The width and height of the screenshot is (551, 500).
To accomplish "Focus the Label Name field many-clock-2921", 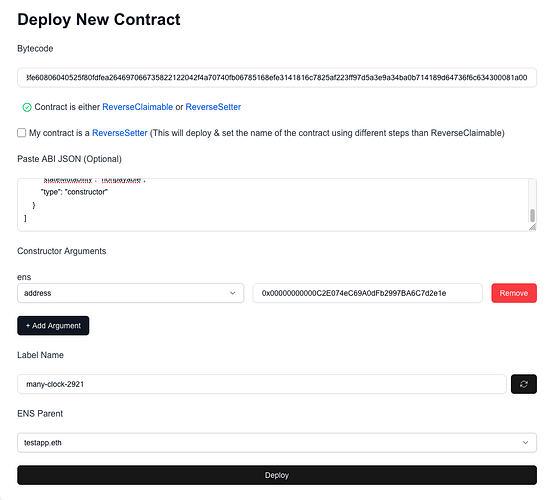I will [262, 384].
